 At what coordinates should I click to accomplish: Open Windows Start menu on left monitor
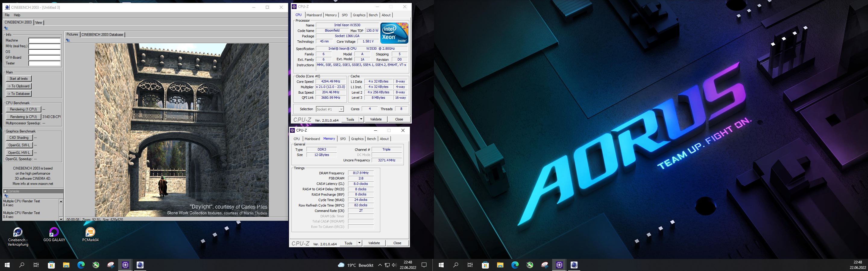point(7,265)
